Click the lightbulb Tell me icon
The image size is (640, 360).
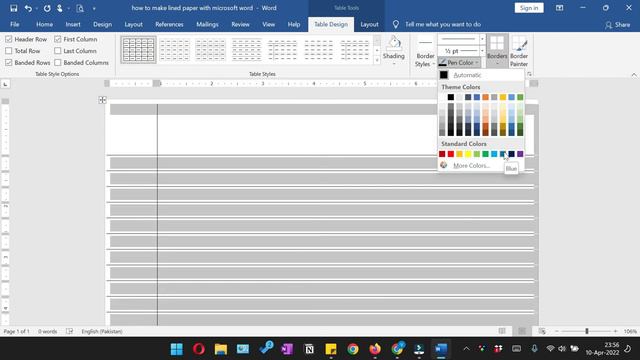pos(396,24)
